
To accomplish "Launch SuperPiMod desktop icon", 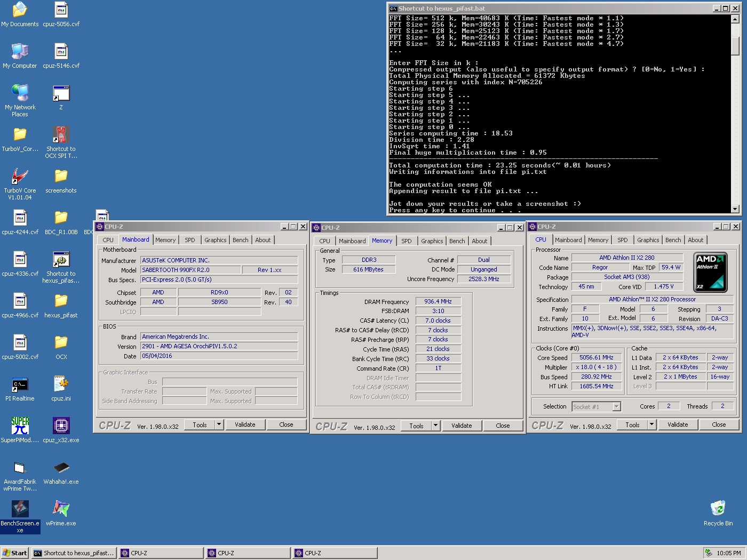I will point(20,430).
